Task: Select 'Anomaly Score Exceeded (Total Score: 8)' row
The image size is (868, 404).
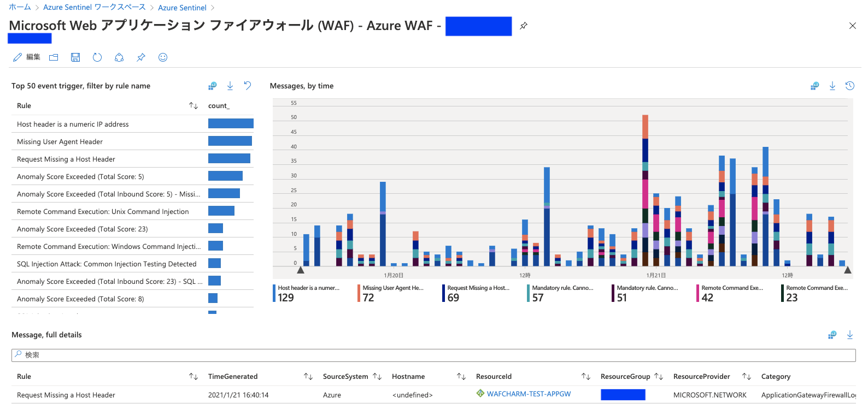Action: [x=132, y=299]
